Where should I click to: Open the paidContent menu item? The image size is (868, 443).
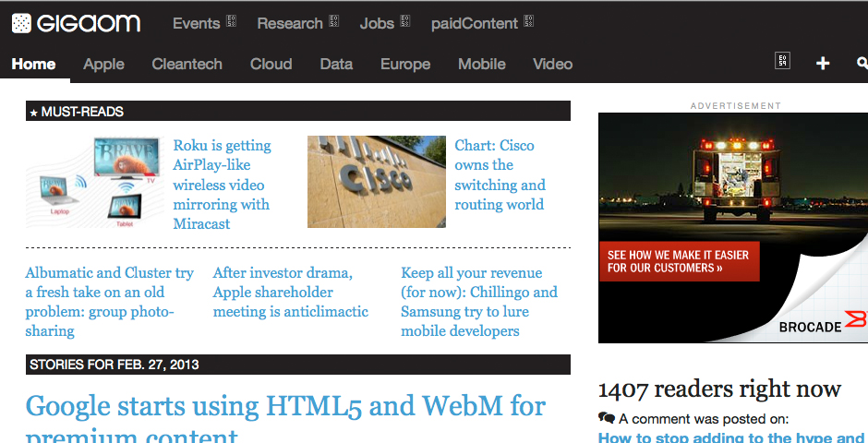(475, 23)
